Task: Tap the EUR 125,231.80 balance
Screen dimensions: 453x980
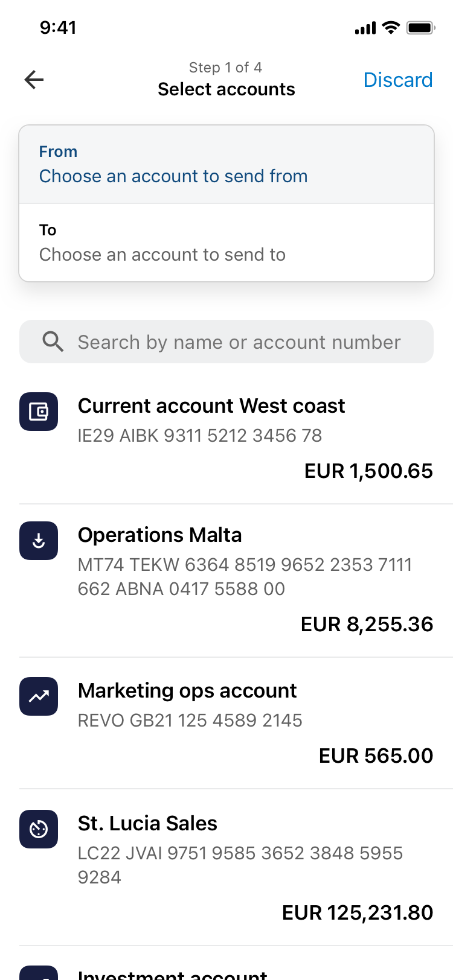Action: (358, 912)
